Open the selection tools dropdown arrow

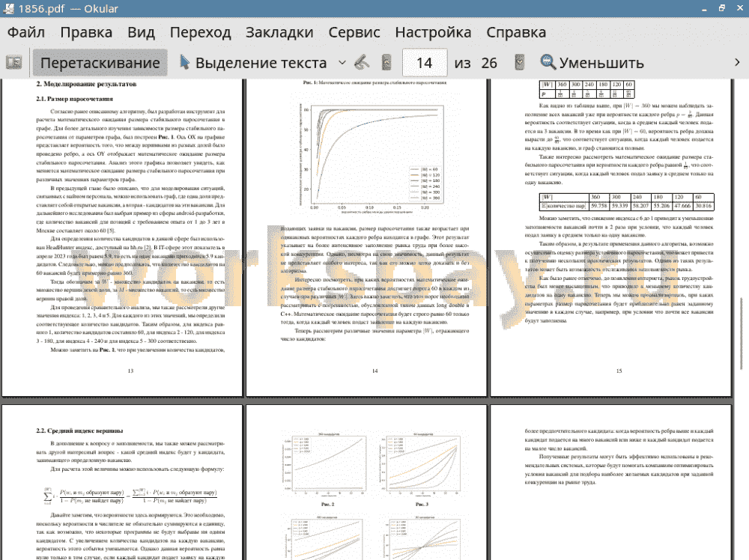coord(342,63)
